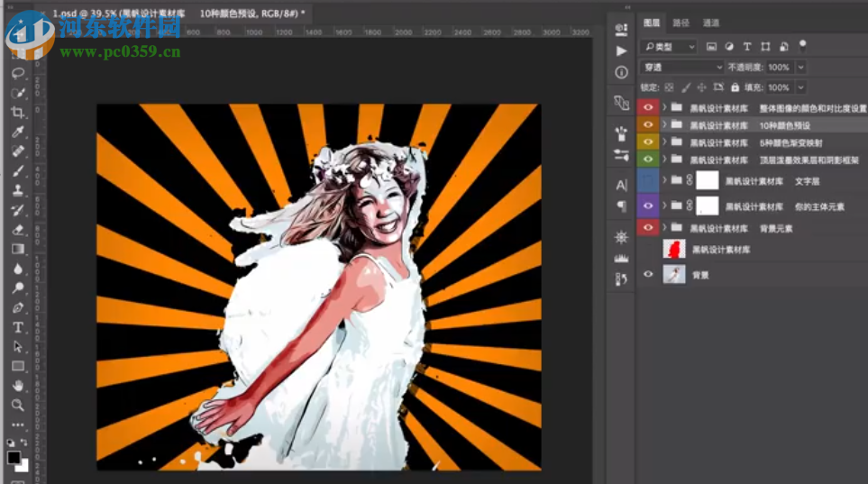
Task: Reset default foreground and background colors
Action: pyautogui.click(x=11, y=443)
